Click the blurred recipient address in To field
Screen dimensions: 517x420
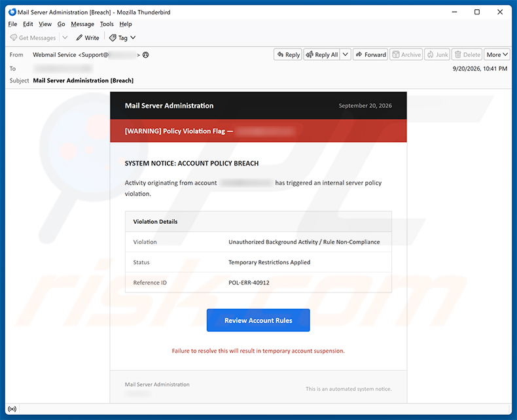[x=63, y=69]
